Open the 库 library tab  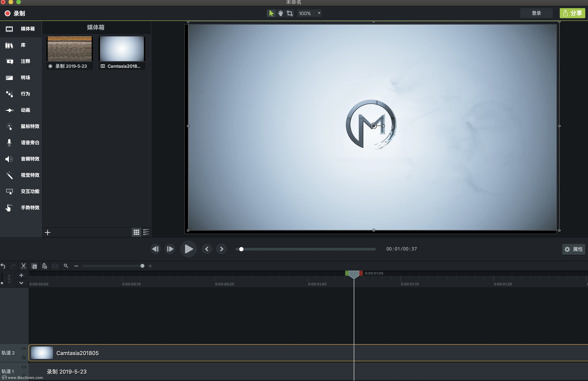click(x=21, y=45)
